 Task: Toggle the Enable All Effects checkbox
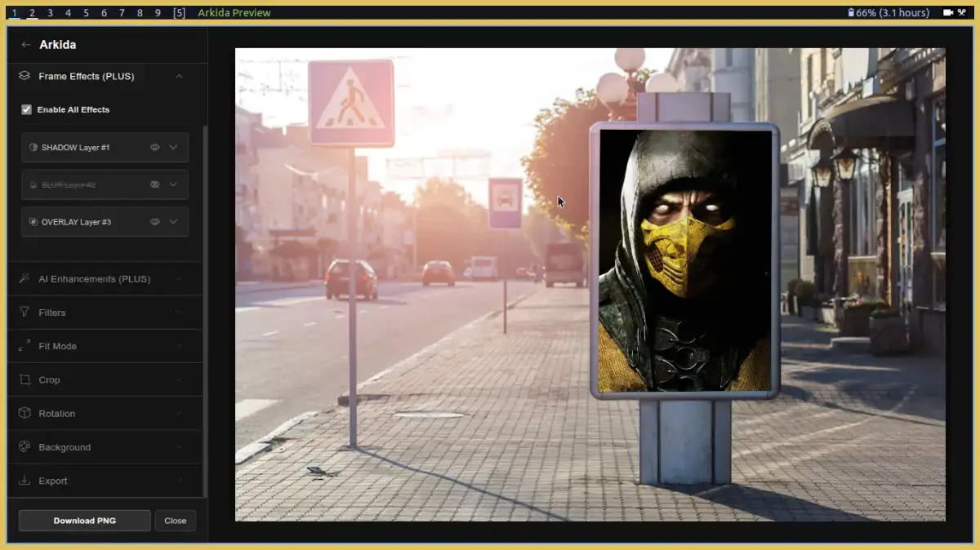(26, 109)
